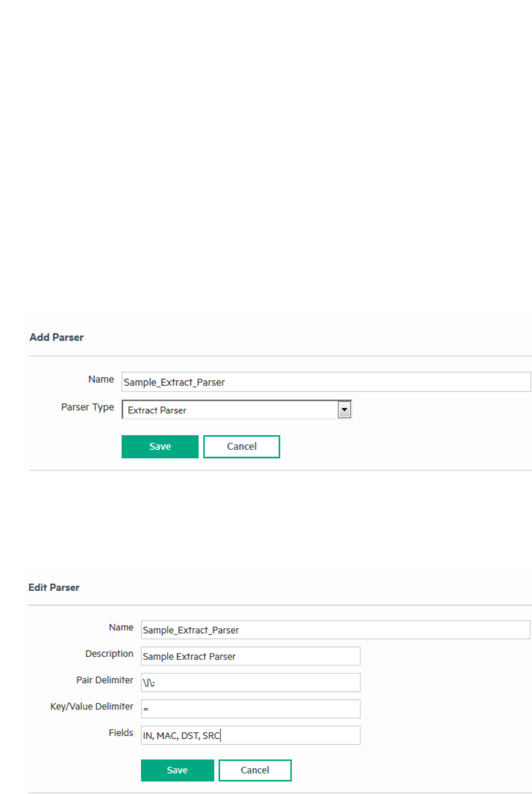
Task: Cancel the Edit Parser changes
Action: 255,770
